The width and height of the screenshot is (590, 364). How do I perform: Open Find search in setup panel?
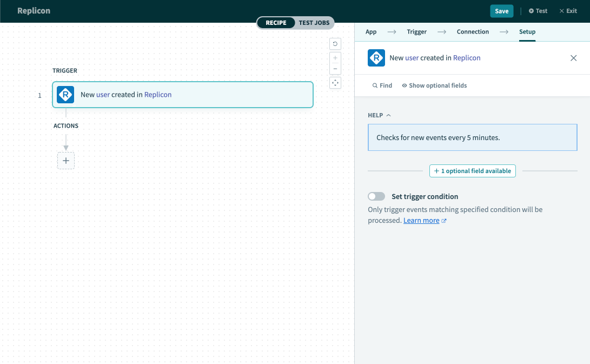[382, 85]
